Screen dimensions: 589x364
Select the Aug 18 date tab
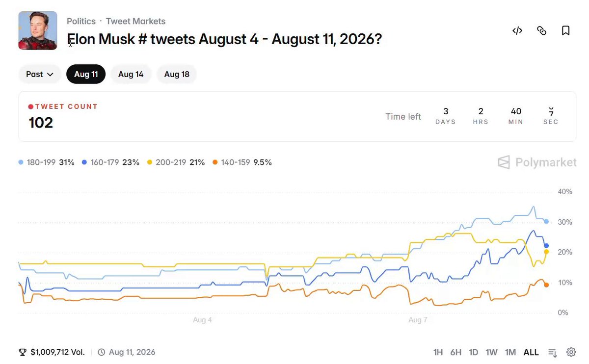click(x=177, y=74)
